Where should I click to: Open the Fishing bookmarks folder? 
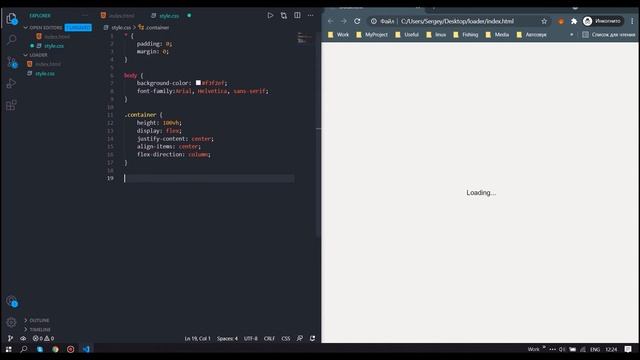[x=466, y=35]
